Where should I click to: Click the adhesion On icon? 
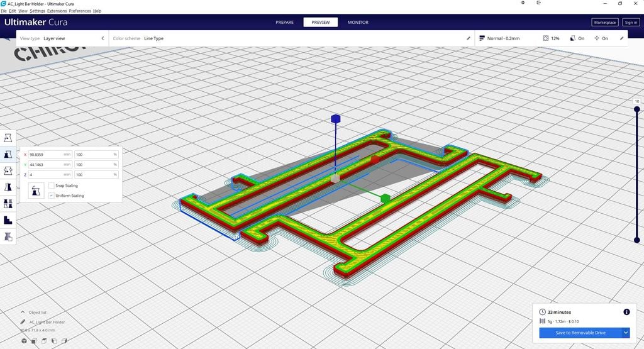click(x=596, y=38)
